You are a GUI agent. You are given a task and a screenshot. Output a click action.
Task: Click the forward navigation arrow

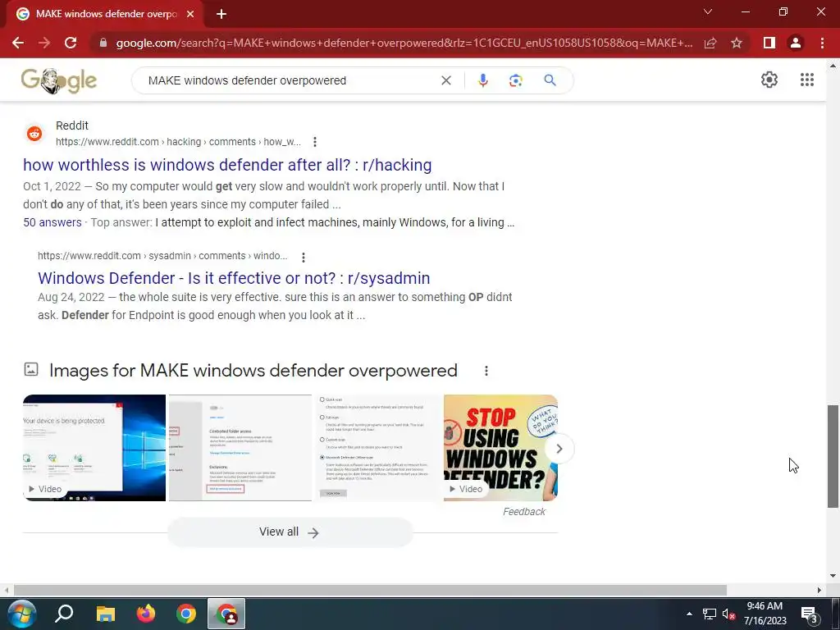(x=44, y=43)
